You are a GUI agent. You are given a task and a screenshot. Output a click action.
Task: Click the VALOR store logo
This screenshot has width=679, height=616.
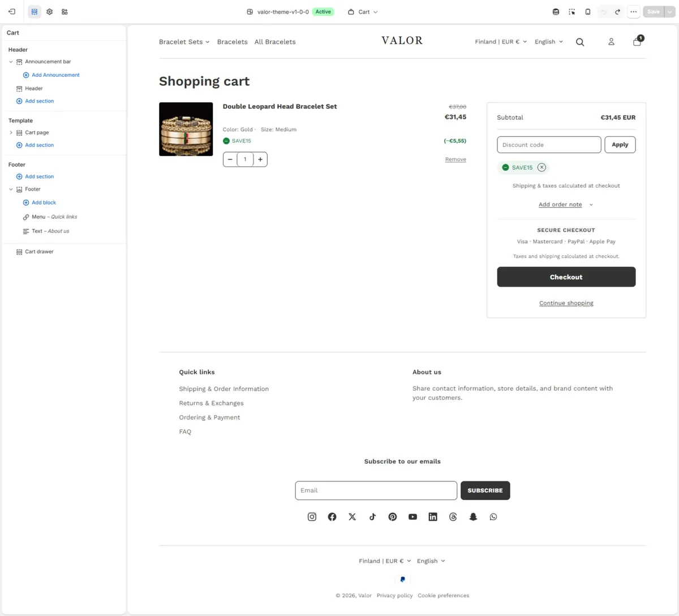[402, 41]
